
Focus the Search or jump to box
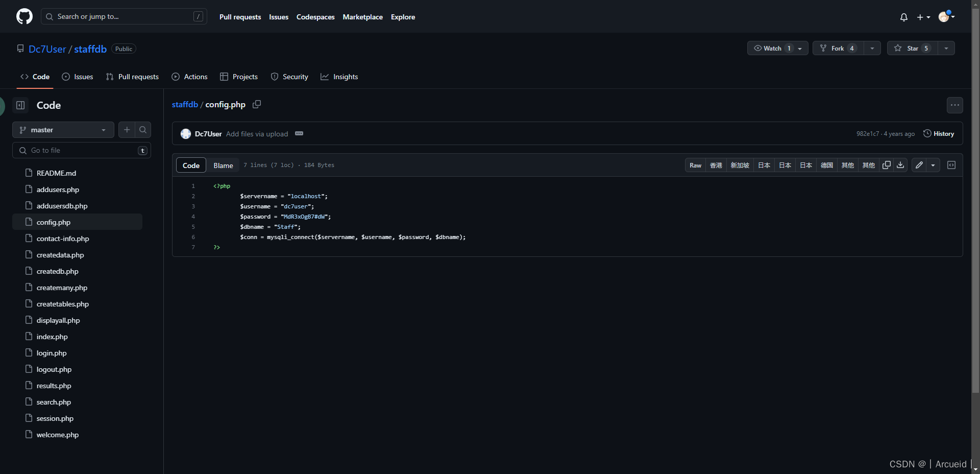(x=124, y=16)
